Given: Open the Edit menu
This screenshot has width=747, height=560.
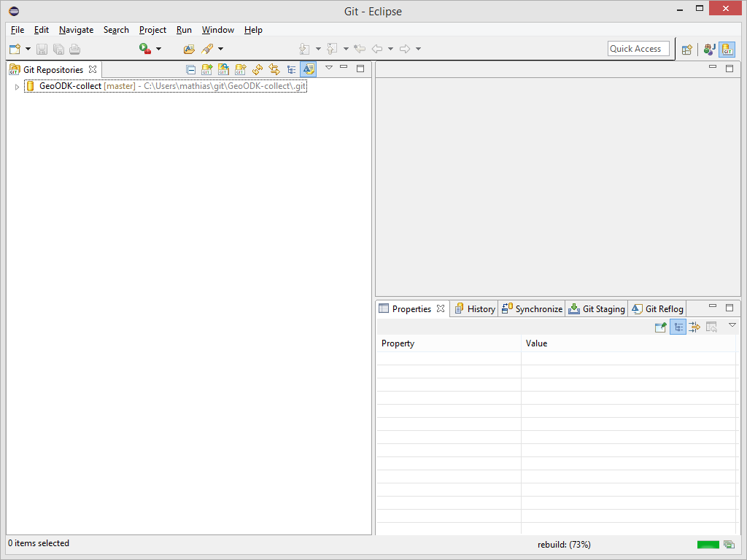Looking at the screenshot, I should pyautogui.click(x=42, y=29).
